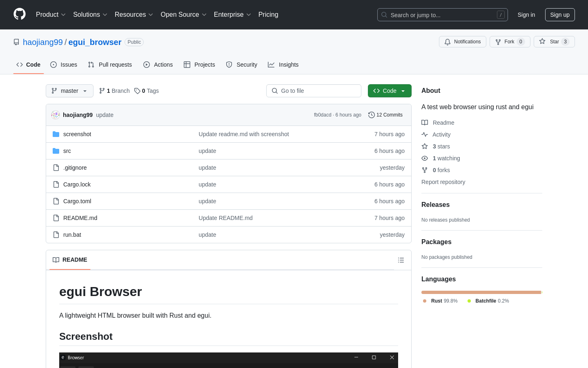This screenshot has width=588, height=368.
Task: Click the Rust language bar segment
Action: point(481,292)
